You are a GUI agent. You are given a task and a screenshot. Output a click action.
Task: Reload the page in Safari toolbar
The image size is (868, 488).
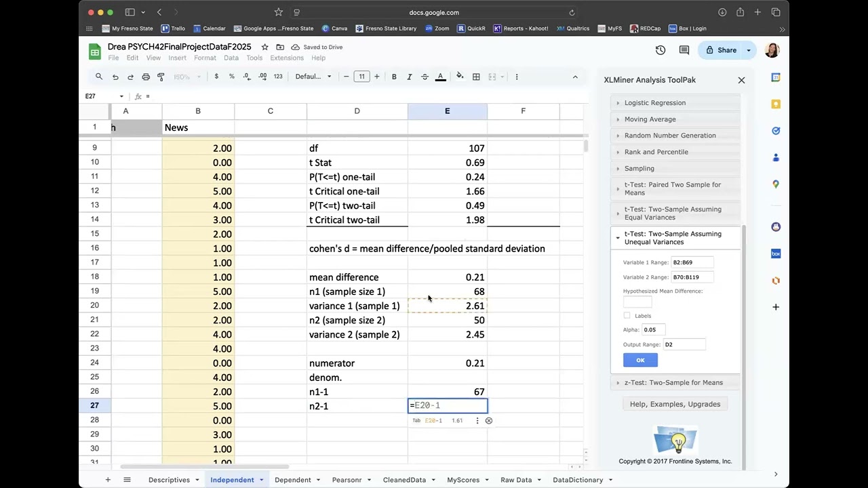tap(572, 12)
